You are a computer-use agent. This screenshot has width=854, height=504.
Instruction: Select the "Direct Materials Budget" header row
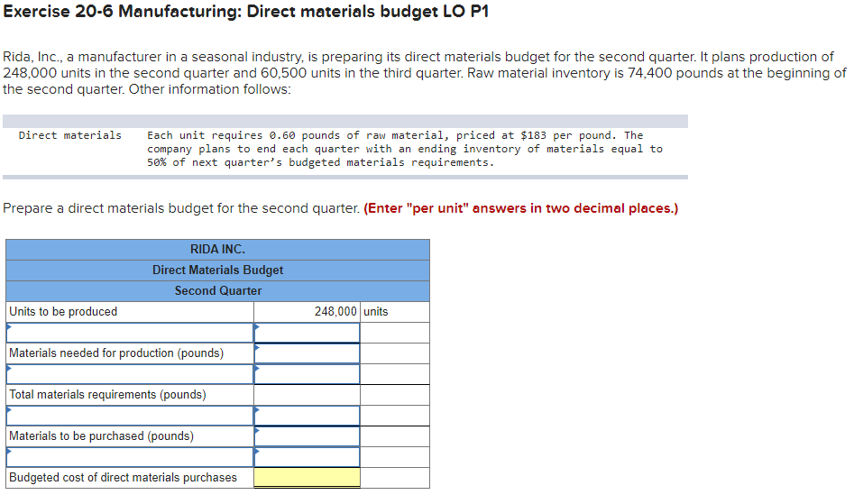click(218, 270)
